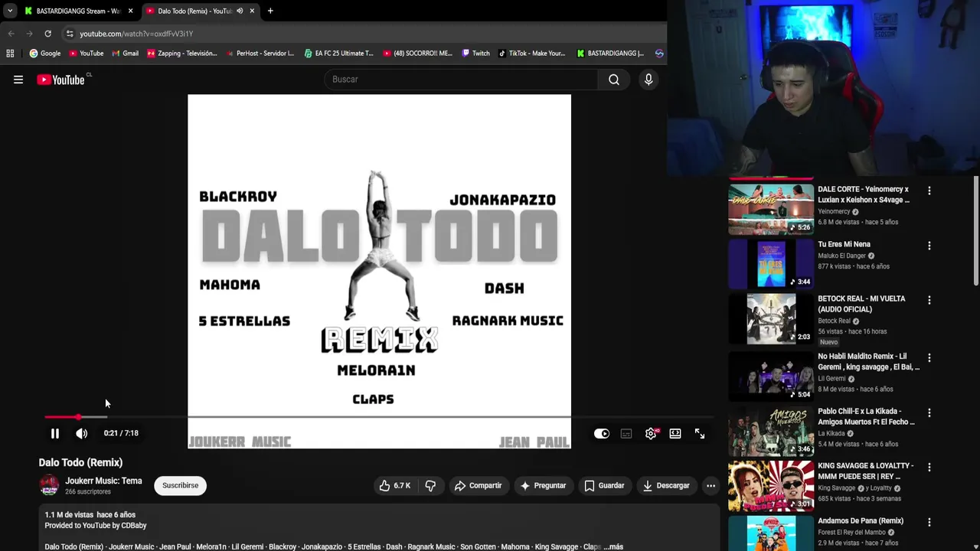Open the EA FC 25 Ultimate bookmark

coord(338,54)
